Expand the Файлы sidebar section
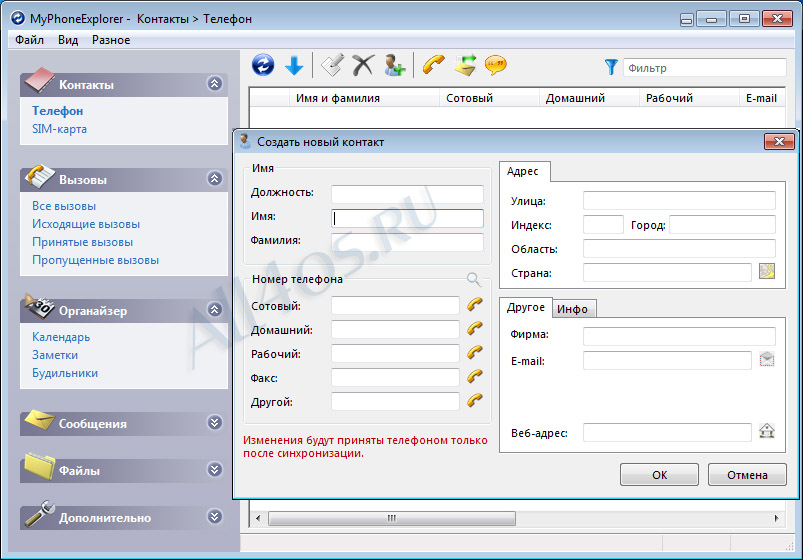This screenshot has width=803, height=560. click(215, 469)
